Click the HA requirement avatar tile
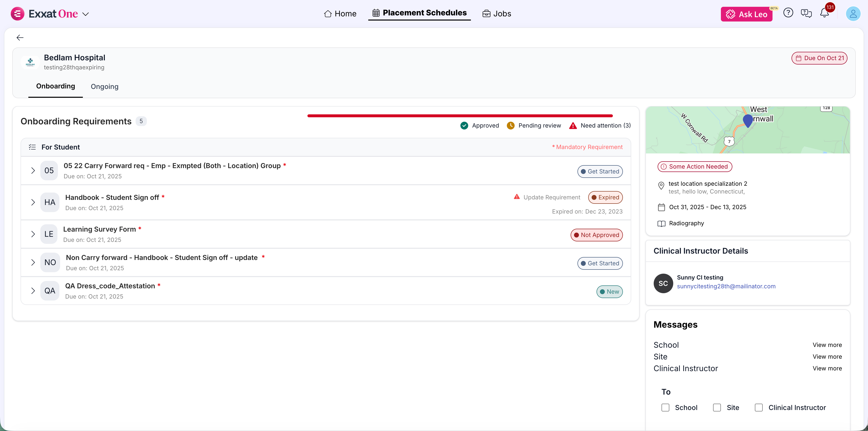The width and height of the screenshot is (868, 431). pyautogui.click(x=50, y=202)
